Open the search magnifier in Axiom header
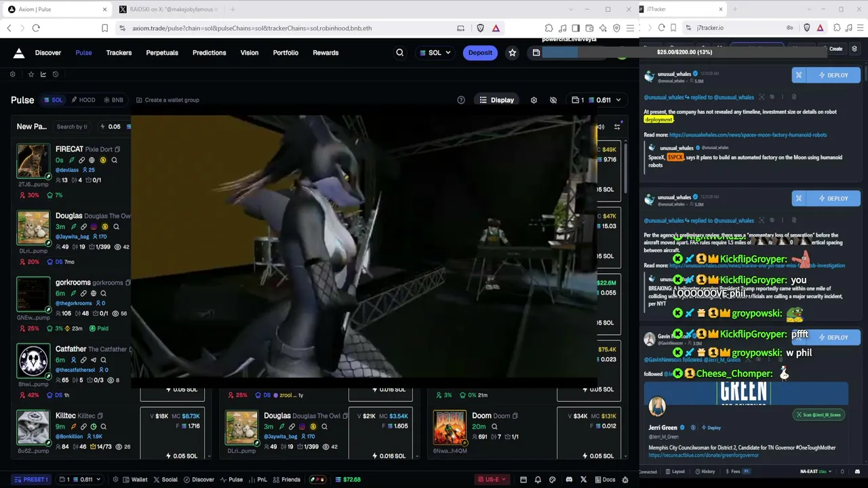868x488 pixels. pyautogui.click(x=399, y=53)
